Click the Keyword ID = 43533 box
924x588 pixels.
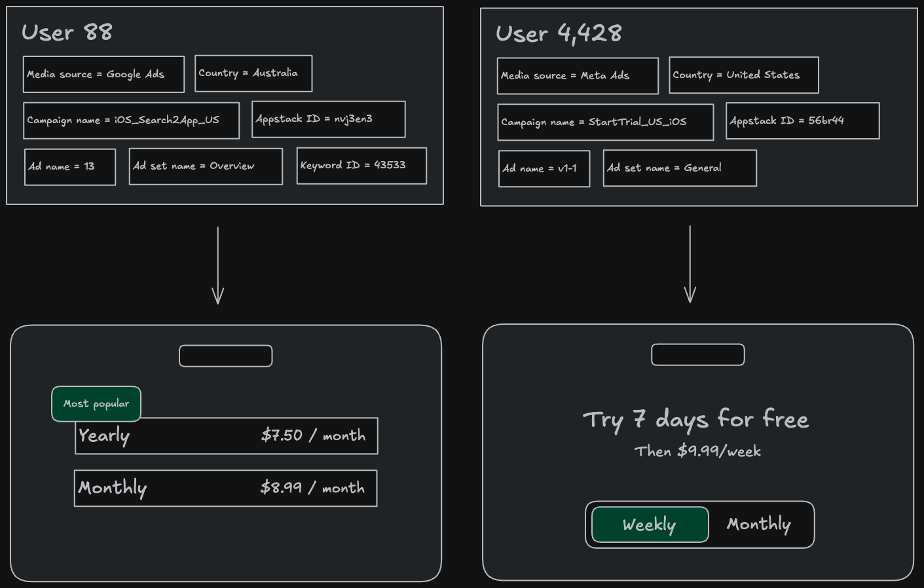click(x=361, y=166)
